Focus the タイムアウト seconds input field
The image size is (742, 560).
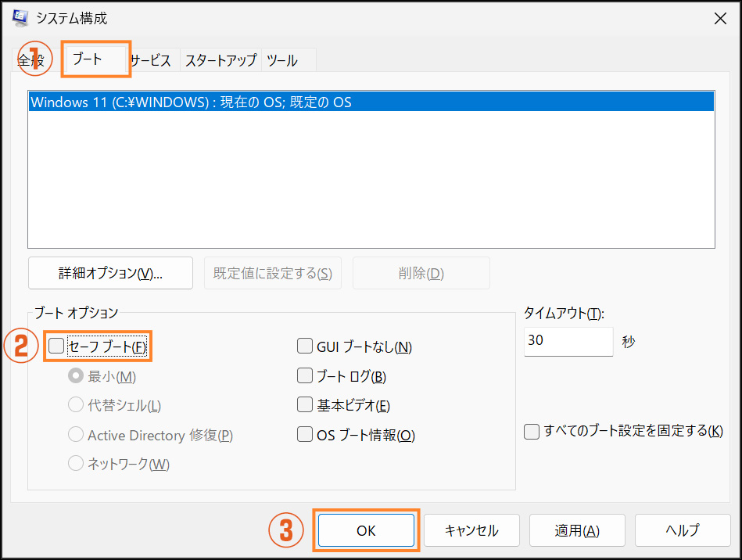(x=568, y=341)
